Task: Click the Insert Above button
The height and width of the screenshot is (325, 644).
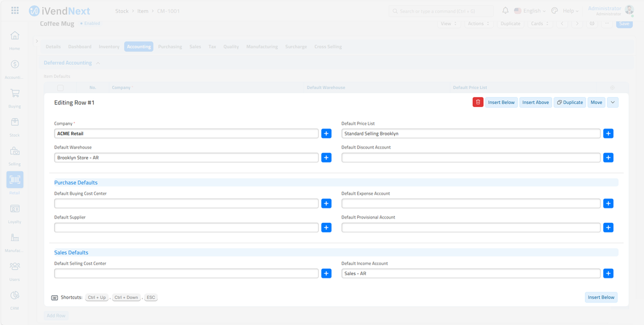Action: tap(535, 102)
